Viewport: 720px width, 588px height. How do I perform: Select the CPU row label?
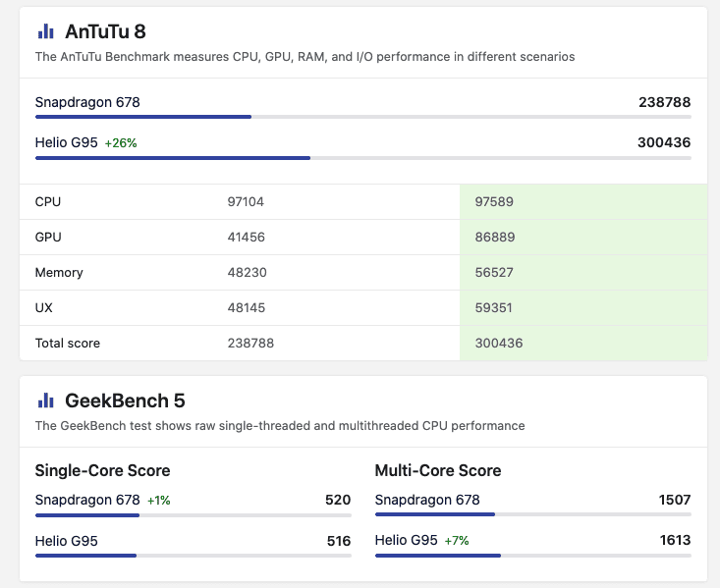[48, 202]
